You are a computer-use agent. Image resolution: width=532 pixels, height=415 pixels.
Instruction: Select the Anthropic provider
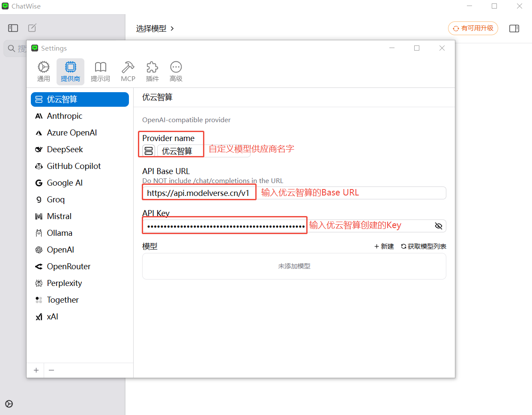click(80, 116)
